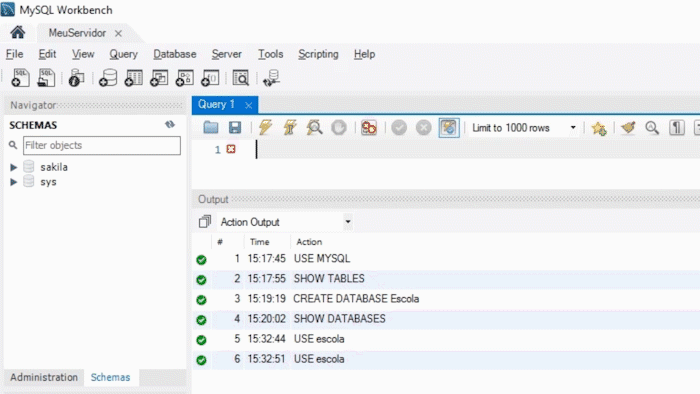Save the script to file
Screen dimensions: 700x394
click(x=235, y=128)
